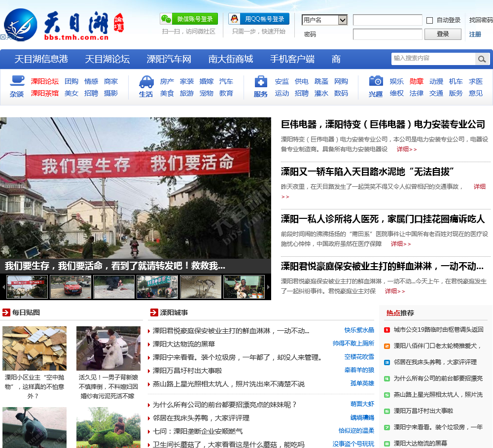Select the storefront slideshow thumbnail
This screenshot has width=493, height=448.
(x=158, y=287)
